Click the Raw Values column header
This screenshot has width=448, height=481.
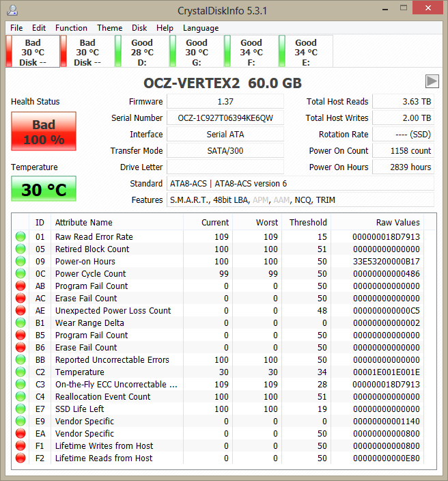tap(377, 223)
